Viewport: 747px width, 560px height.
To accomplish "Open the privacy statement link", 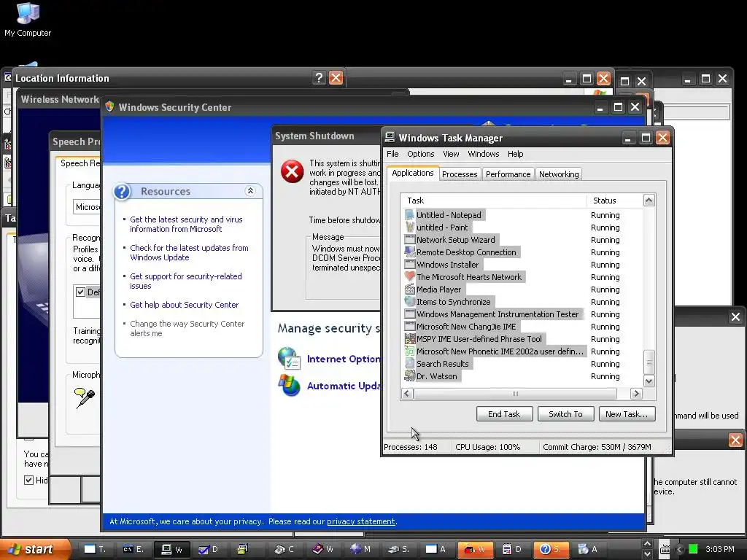I will tap(360, 521).
